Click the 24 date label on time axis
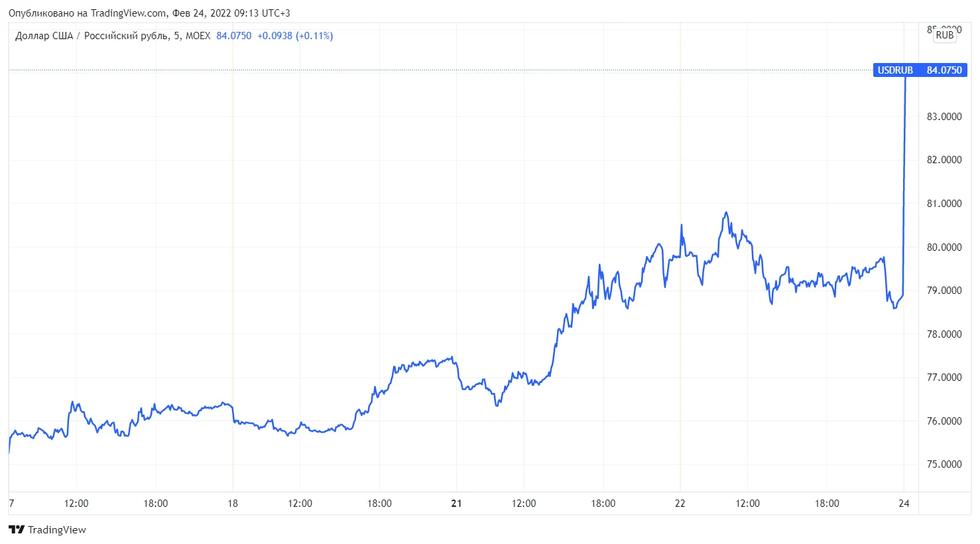Image resolution: width=980 pixels, height=544 pixels. point(904,504)
